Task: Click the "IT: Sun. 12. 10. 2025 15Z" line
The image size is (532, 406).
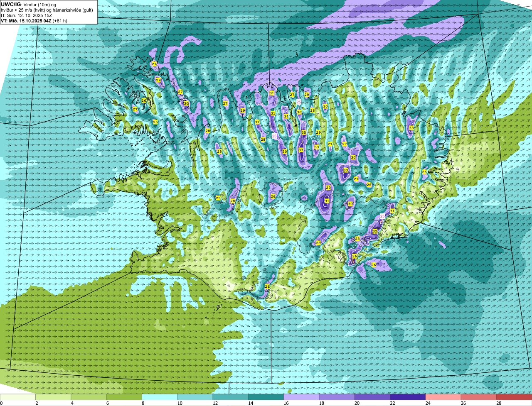Action: (x=27, y=15)
